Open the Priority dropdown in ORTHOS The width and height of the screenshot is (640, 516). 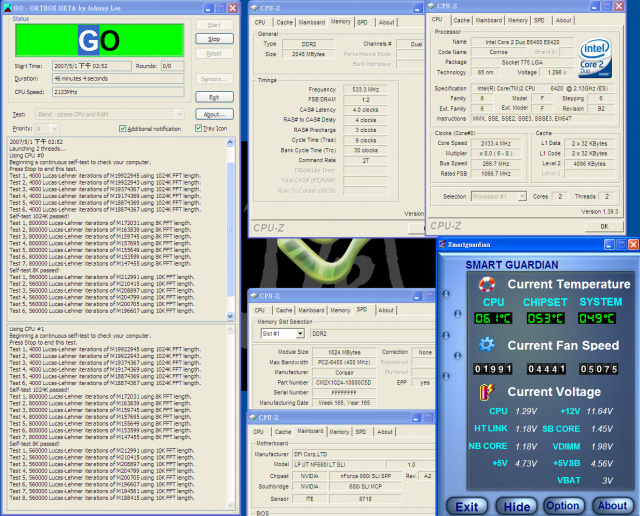click(x=55, y=129)
